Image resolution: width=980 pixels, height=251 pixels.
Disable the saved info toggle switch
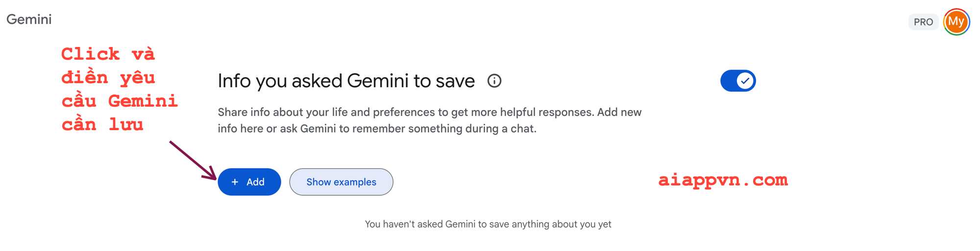[x=738, y=81]
